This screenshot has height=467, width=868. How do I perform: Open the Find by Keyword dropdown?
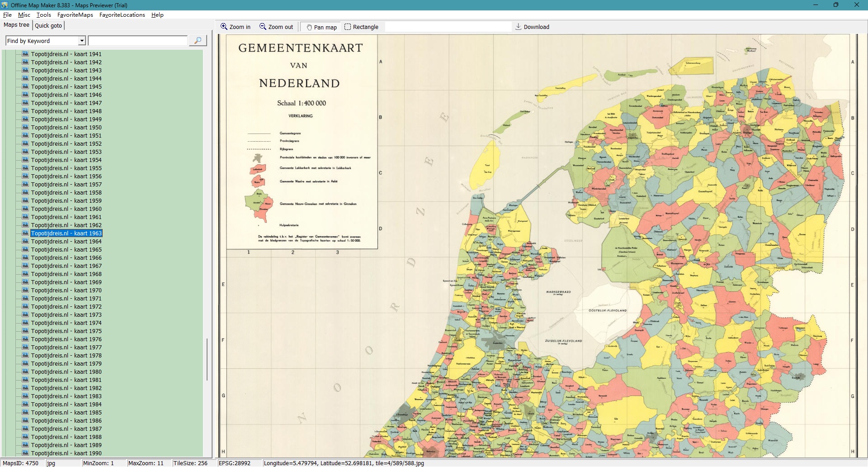point(82,41)
